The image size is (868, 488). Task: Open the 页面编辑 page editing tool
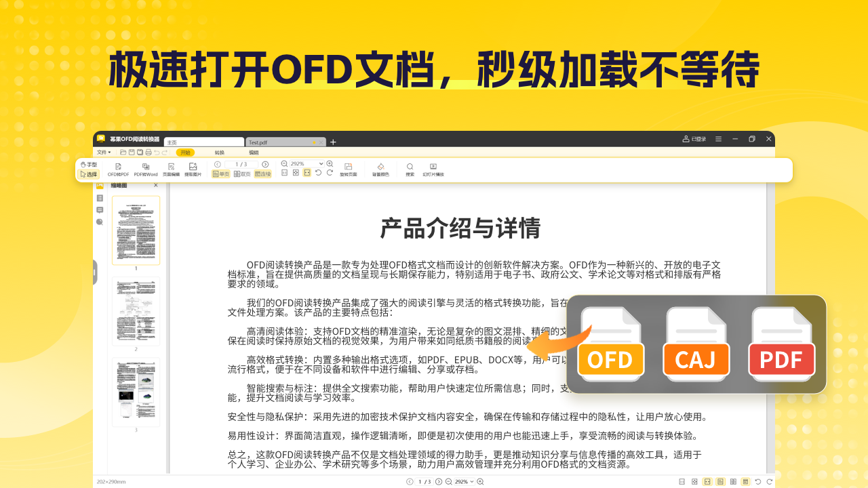(x=170, y=169)
